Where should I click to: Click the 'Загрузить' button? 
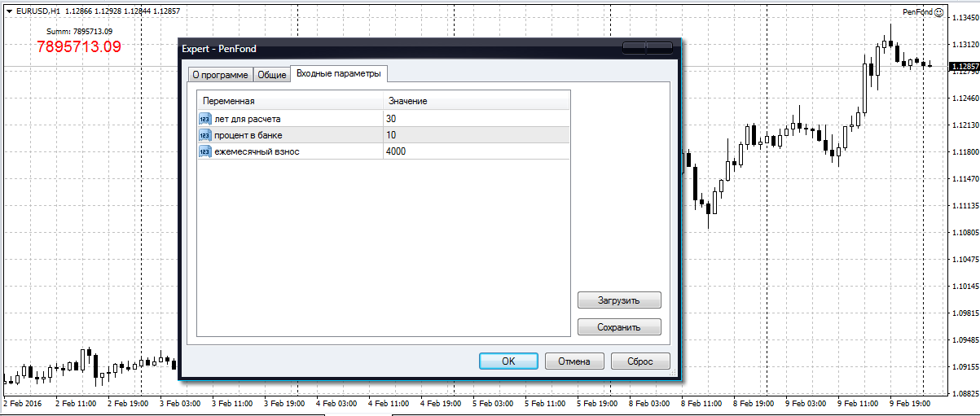pyautogui.click(x=619, y=300)
